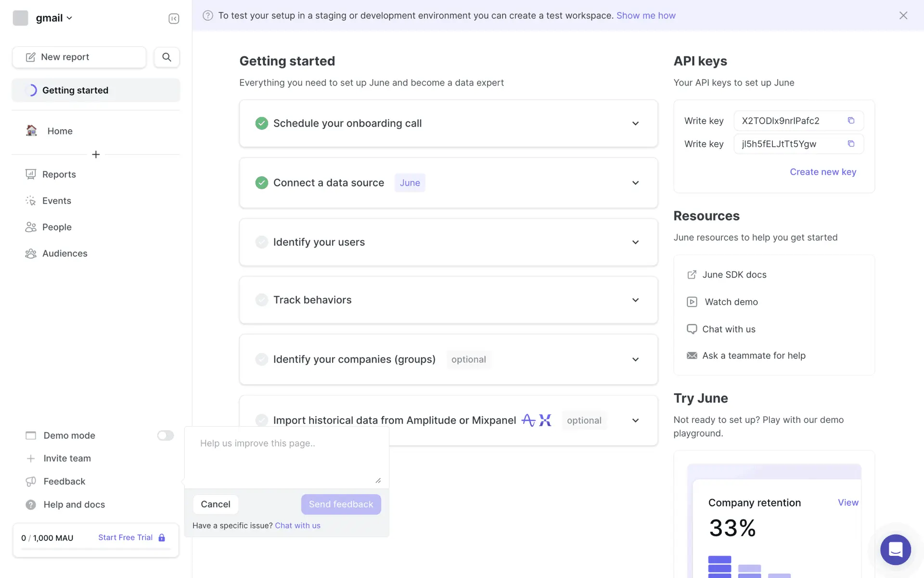
Task: Expand Schedule your onboarding call section
Action: [635, 124]
